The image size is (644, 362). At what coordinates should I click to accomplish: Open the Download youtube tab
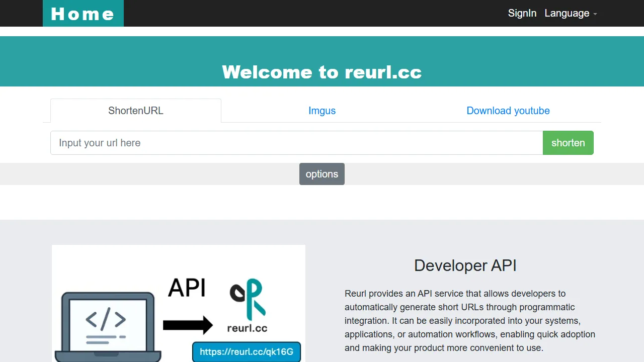(x=508, y=111)
